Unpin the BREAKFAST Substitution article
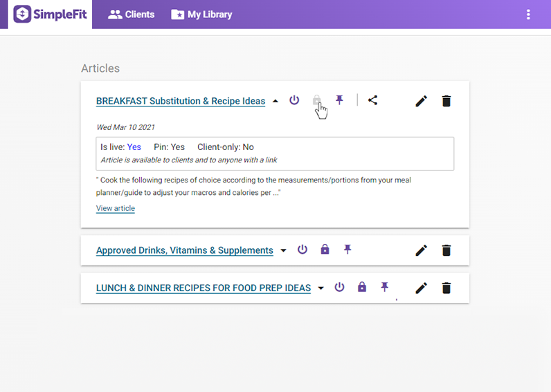The image size is (551, 392). 339,100
